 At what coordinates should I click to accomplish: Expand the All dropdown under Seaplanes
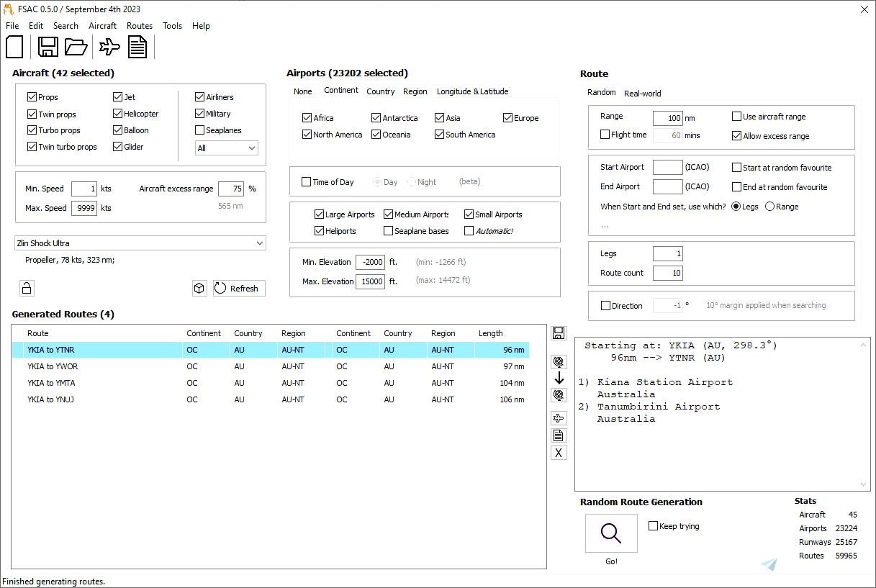pos(226,148)
